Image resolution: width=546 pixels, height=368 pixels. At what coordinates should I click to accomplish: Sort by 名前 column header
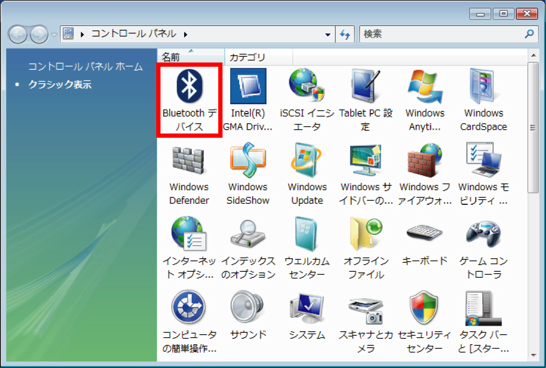coord(191,57)
